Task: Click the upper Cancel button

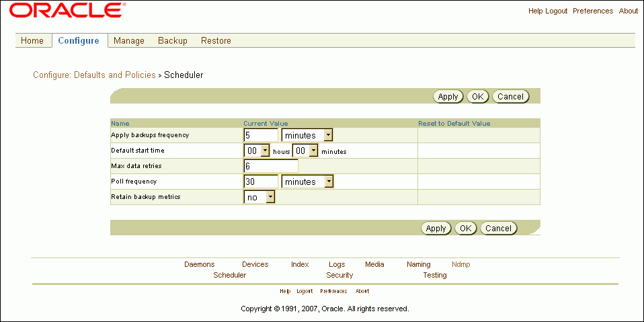Action: [510, 97]
